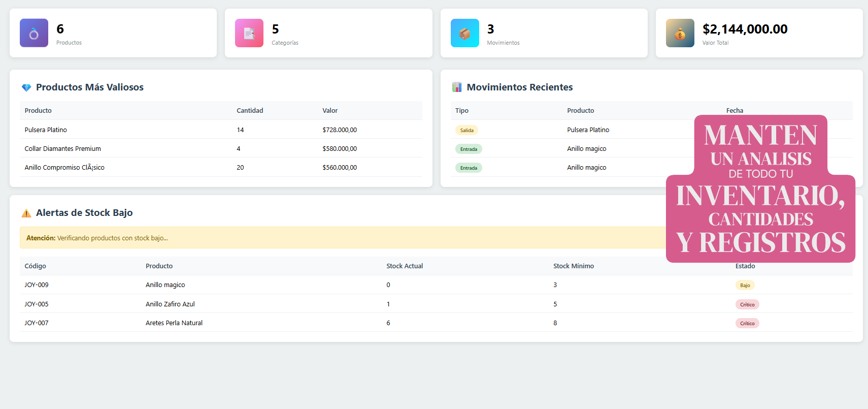Click the Crítico badge for Anillo Zafiro Azul
Viewport: 868px width, 409px height.
point(747,304)
